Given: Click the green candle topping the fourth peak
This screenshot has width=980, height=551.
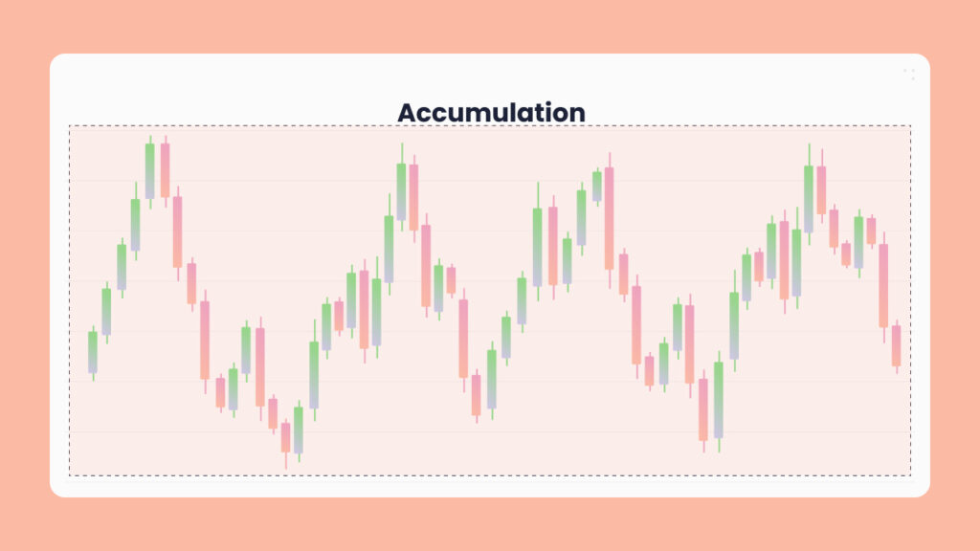Looking at the screenshot, I should coord(809,199).
